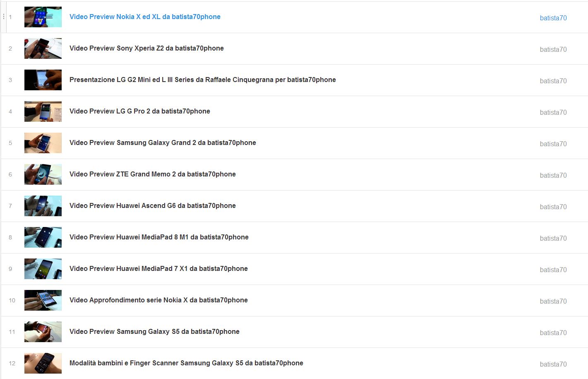588x379 pixels.
Task: Open Nokia X ed XL video thumbnail
Action: point(43,17)
